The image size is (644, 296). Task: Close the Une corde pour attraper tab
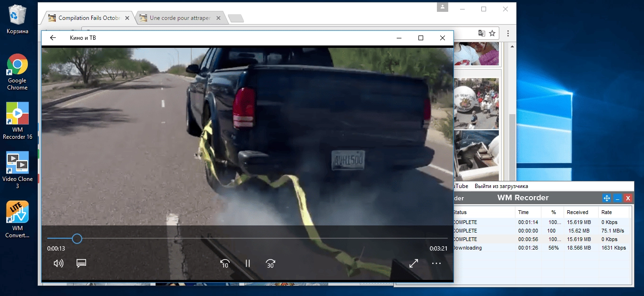point(218,18)
